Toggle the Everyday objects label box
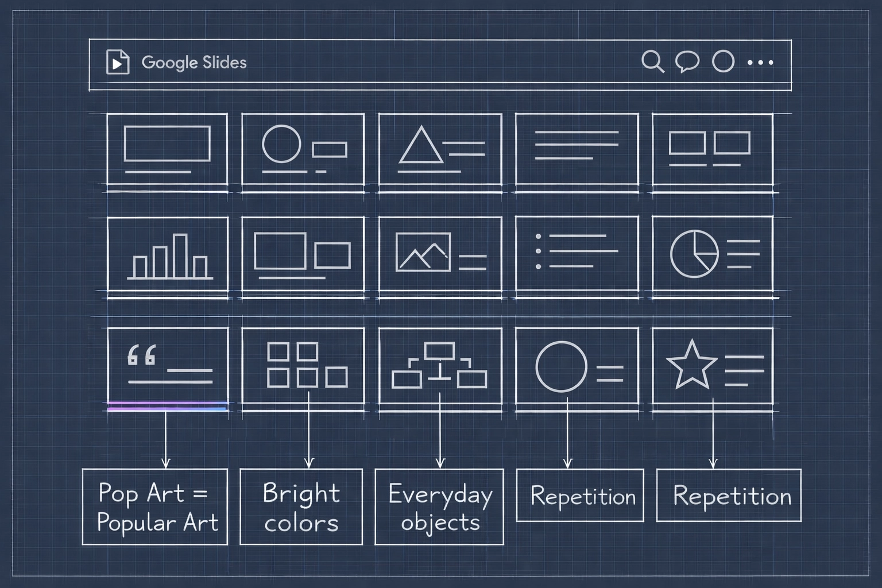This screenshot has width=882, height=588. (440, 507)
